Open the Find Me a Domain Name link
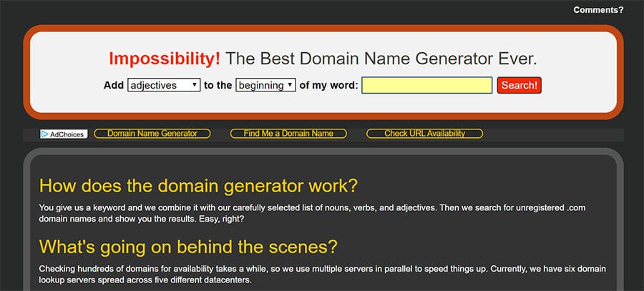This screenshot has width=644, height=291. [288, 134]
